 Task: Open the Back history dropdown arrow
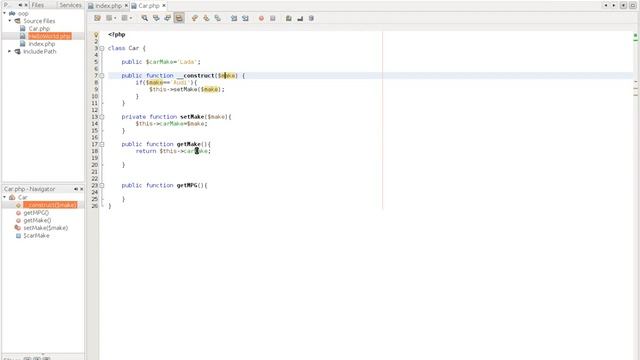[x=115, y=18]
